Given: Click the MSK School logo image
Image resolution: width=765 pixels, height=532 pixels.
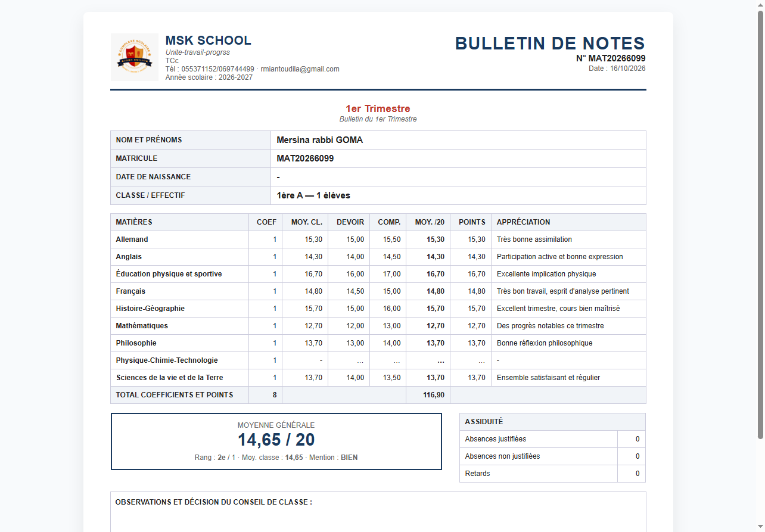Looking at the screenshot, I should [135, 57].
